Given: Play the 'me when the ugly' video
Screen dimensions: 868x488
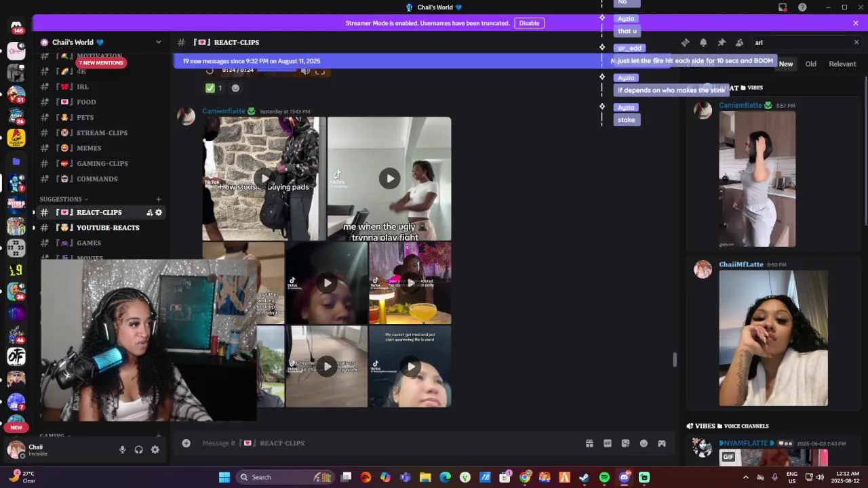Looking at the screenshot, I should click(389, 179).
